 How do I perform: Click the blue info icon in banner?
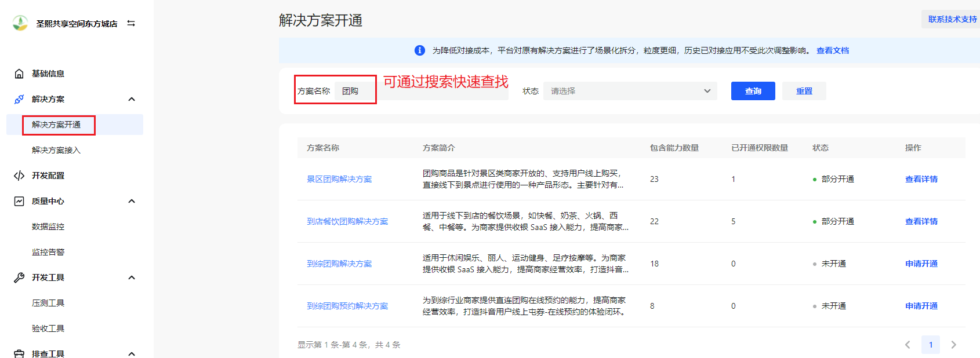[420, 50]
